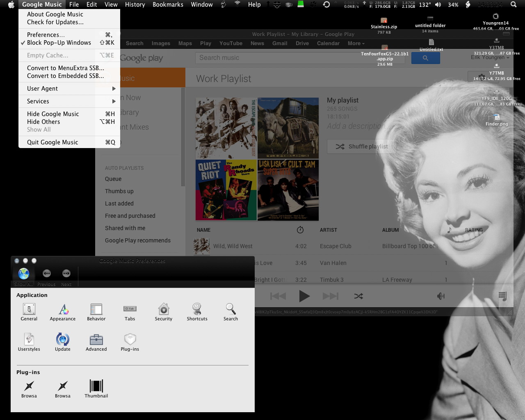This screenshot has width=525, height=420.
Task: Open Queue auto playlist
Action: coord(113,179)
